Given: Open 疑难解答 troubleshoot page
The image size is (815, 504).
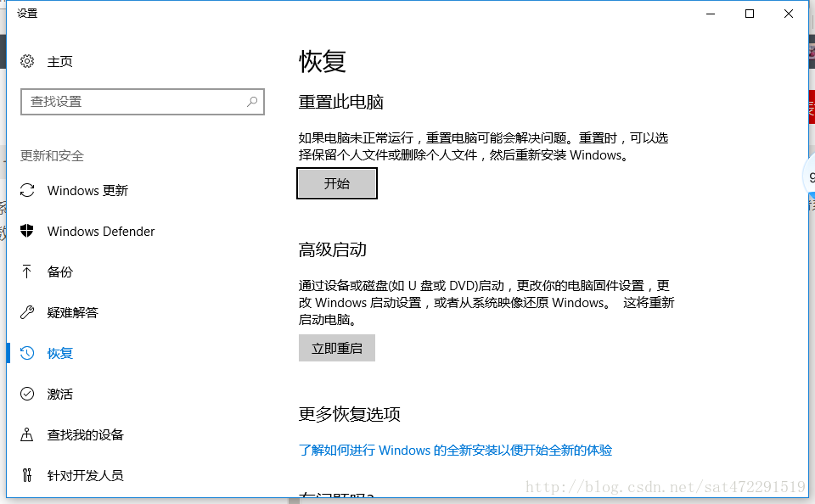Looking at the screenshot, I should (73, 312).
